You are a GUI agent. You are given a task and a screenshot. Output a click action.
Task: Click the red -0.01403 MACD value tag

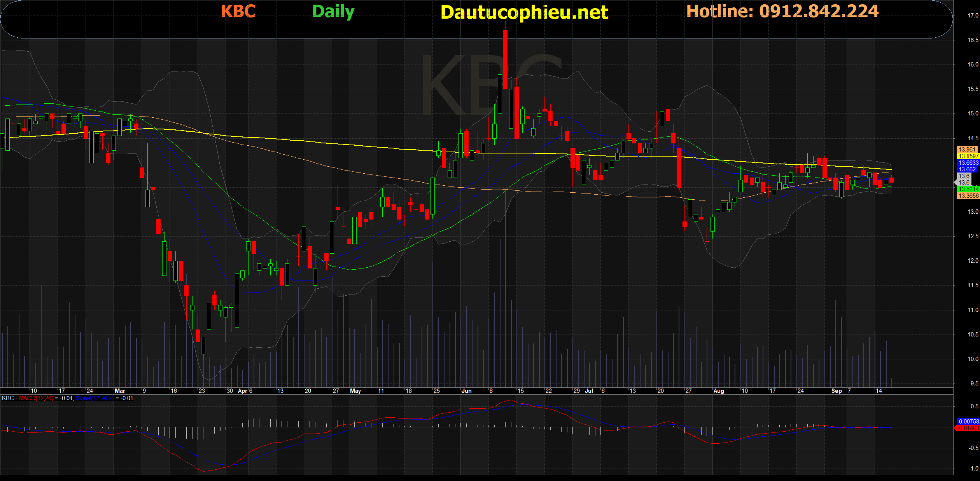[x=968, y=428]
